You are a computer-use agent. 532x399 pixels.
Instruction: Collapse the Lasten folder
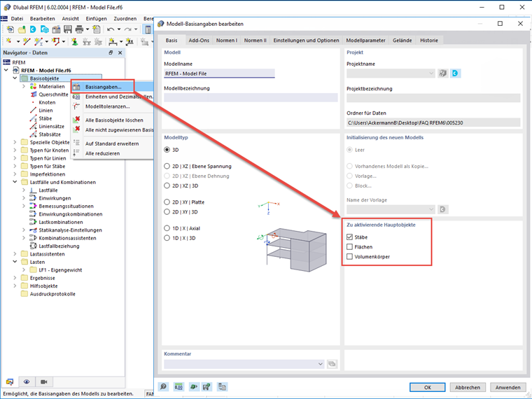click(x=15, y=262)
